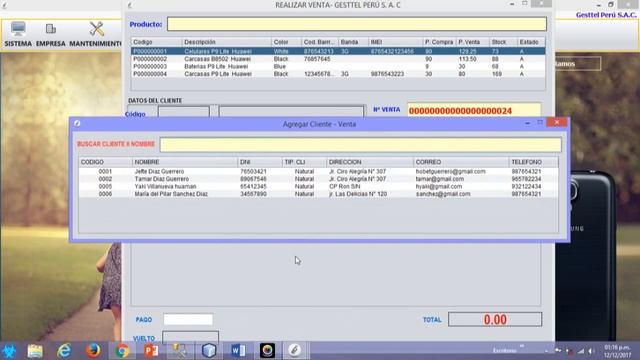Close the Agregar Cliente - Venta window
The width and height of the screenshot is (640, 360).
point(557,122)
